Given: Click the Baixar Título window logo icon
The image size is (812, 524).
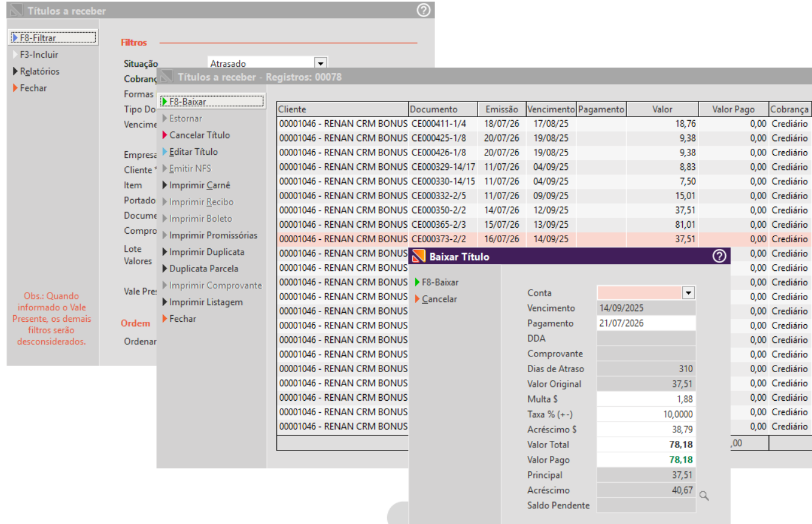Looking at the screenshot, I should pyautogui.click(x=419, y=256).
